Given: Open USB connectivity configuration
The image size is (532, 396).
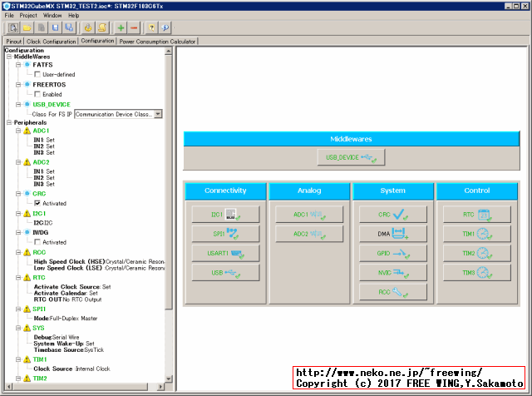Looking at the screenshot, I should pyautogui.click(x=225, y=273).
